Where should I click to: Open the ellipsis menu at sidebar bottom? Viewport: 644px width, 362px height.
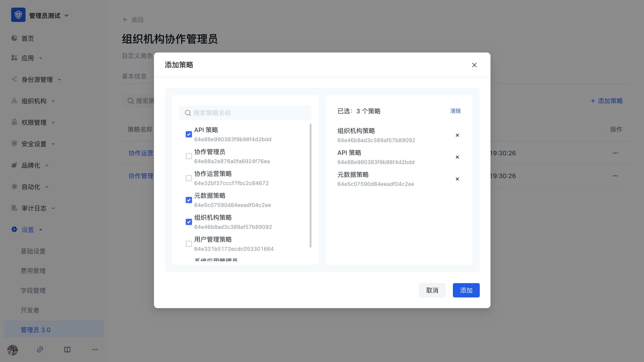[x=95, y=349]
